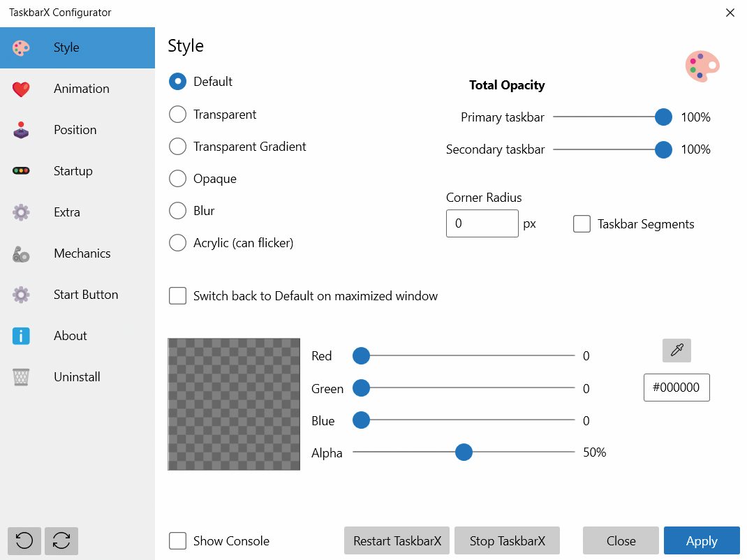This screenshot has height=560, width=747.
Task: Click the large palette icon top right
Action: (702, 66)
